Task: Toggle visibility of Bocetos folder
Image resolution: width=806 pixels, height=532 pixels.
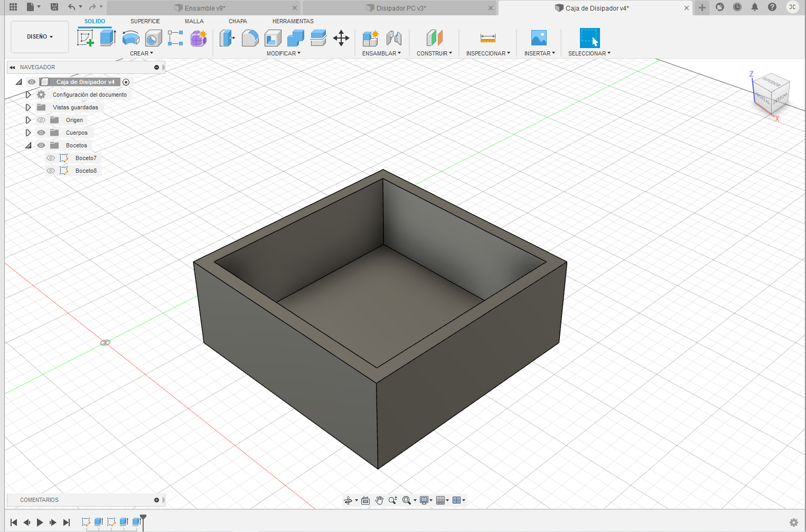Action: [41, 145]
